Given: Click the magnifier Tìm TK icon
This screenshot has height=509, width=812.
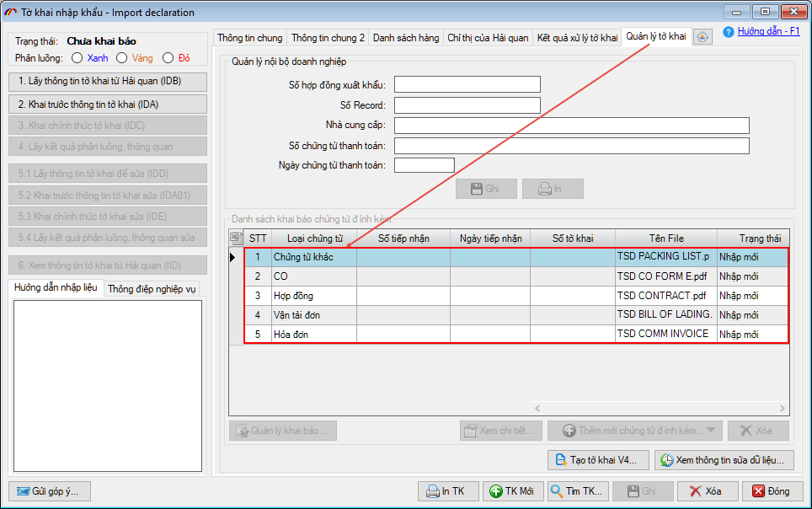Looking at the screenshot, I should click(557, 491).
